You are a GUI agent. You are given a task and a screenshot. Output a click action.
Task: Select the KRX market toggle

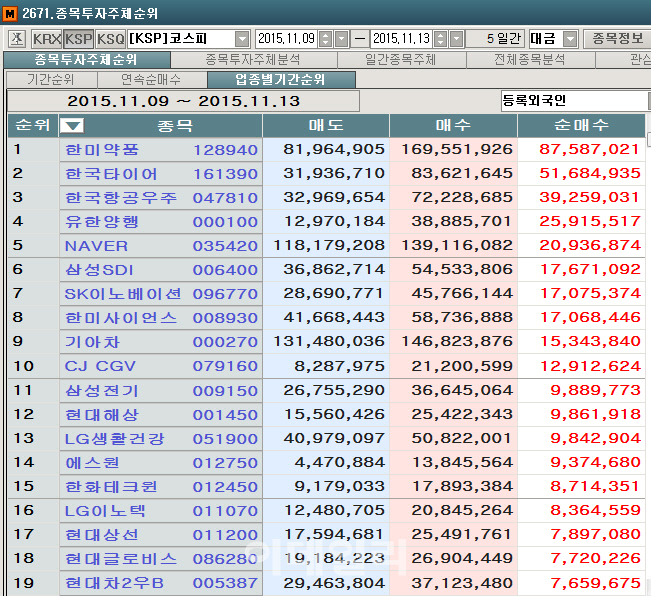click(x=46, y=39)
